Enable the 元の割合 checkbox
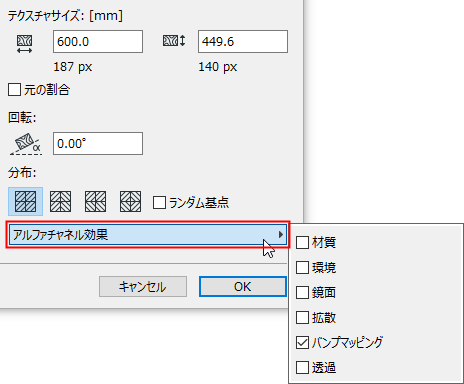The width and height of the screenshot is (464, 384). pyautogui.click(x=14, y=90)
